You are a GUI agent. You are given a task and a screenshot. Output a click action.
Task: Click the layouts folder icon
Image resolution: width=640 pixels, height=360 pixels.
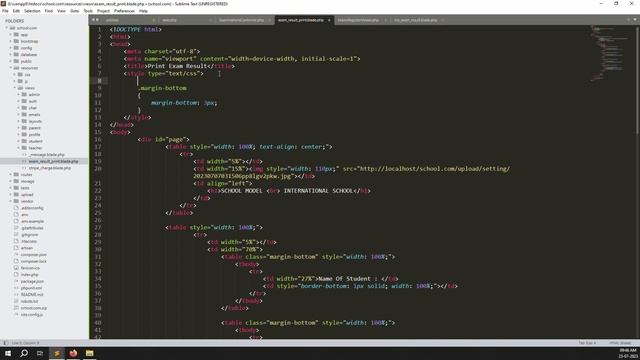click(24, 121)
